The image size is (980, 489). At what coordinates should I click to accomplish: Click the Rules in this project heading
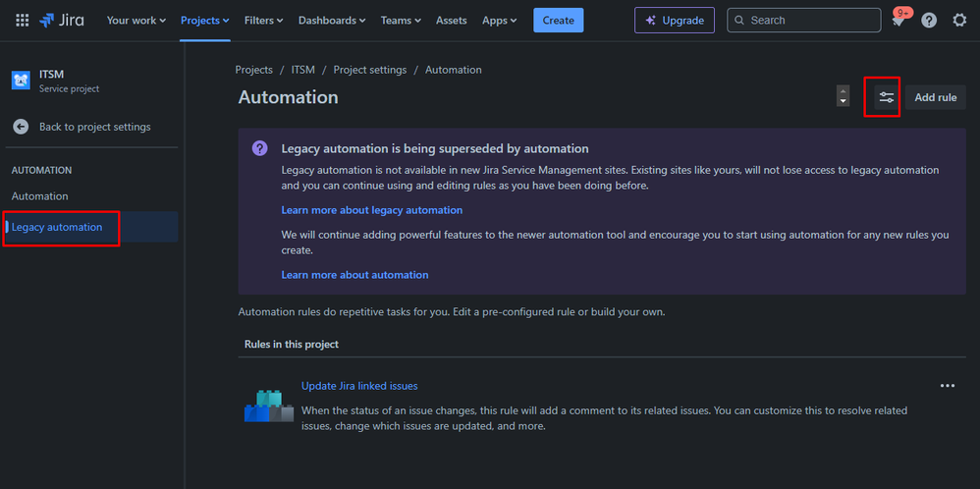(x=292, y=345)
